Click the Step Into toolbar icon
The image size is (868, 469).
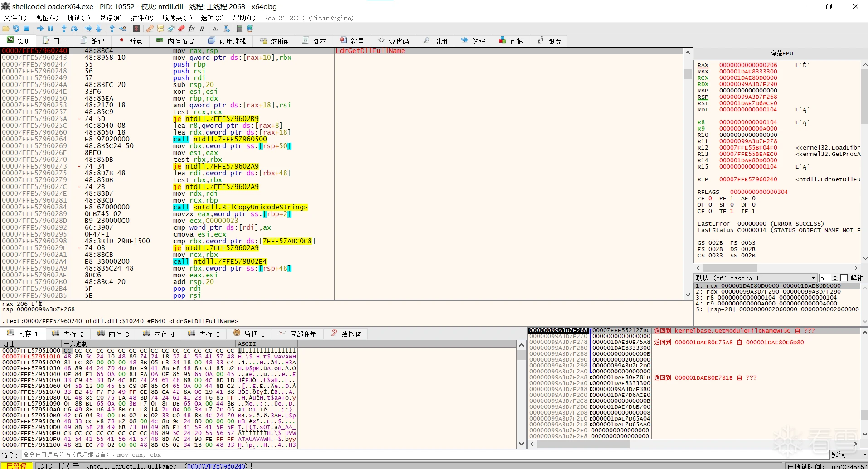click(64, 29)
